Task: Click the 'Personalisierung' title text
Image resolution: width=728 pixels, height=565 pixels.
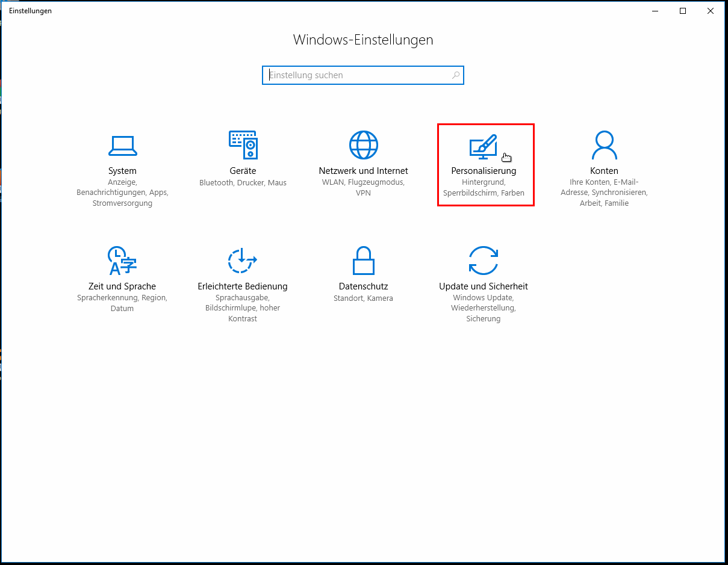Action: 484,171
